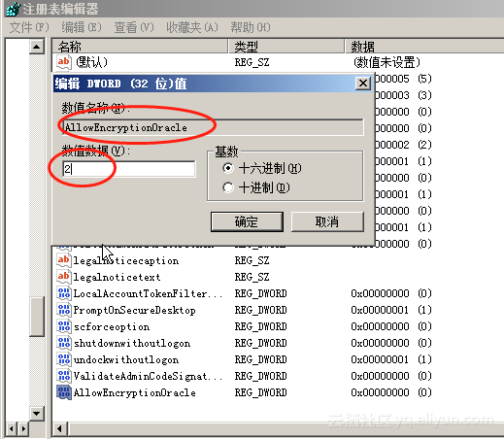Click the 确定 button in dialog
The height and width of the screenshot is (439, 504).
(x=247, y=221)
